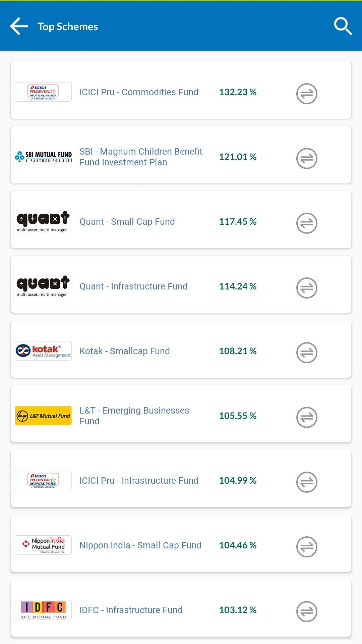362x644 pixels.
Task: Tap compare icon for Quant Infrastructure Fund
Action: pyautogui.click(x=307, y=288)
